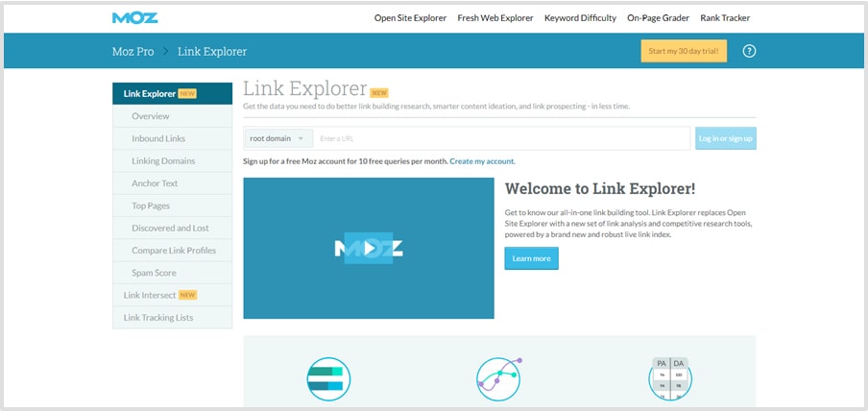
Task: Open Link Intersect in sidebar
Action: (172, 295)
